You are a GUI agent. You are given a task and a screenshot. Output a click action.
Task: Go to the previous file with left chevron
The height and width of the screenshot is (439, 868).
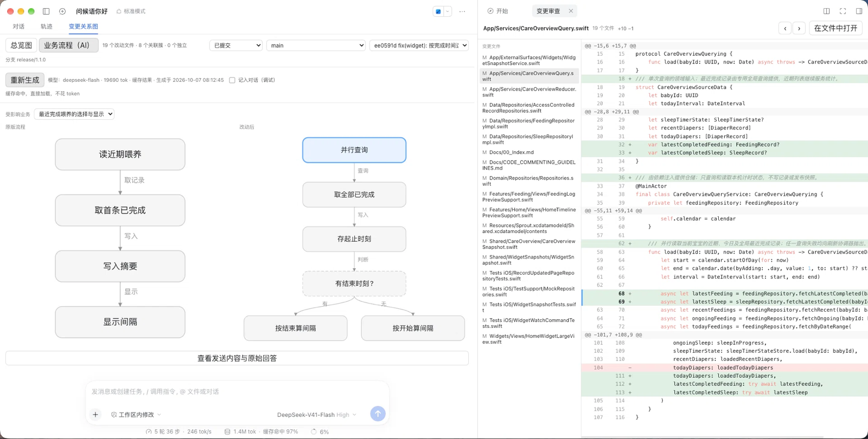(785, 28)
